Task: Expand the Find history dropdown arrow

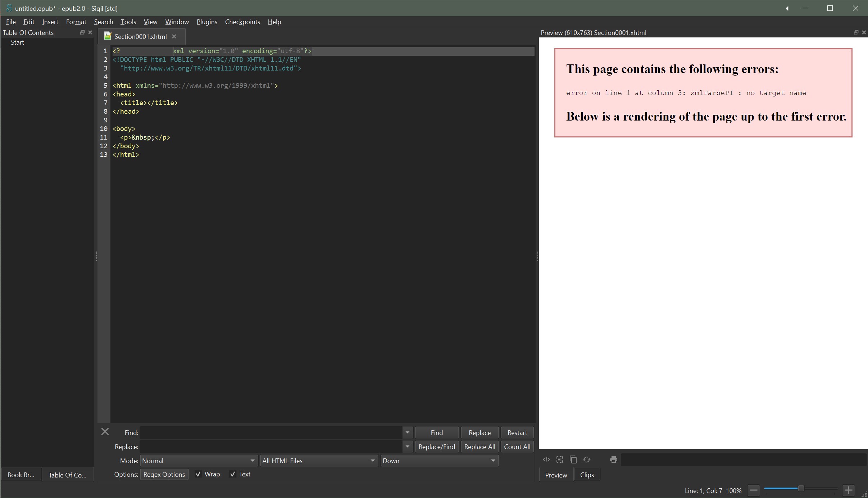Action: tap(407, 433)
